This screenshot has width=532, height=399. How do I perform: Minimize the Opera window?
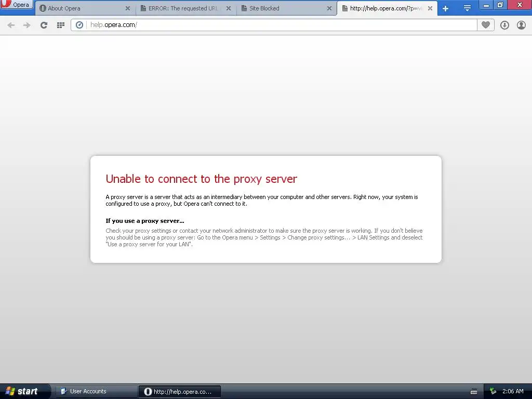point(486,5)
